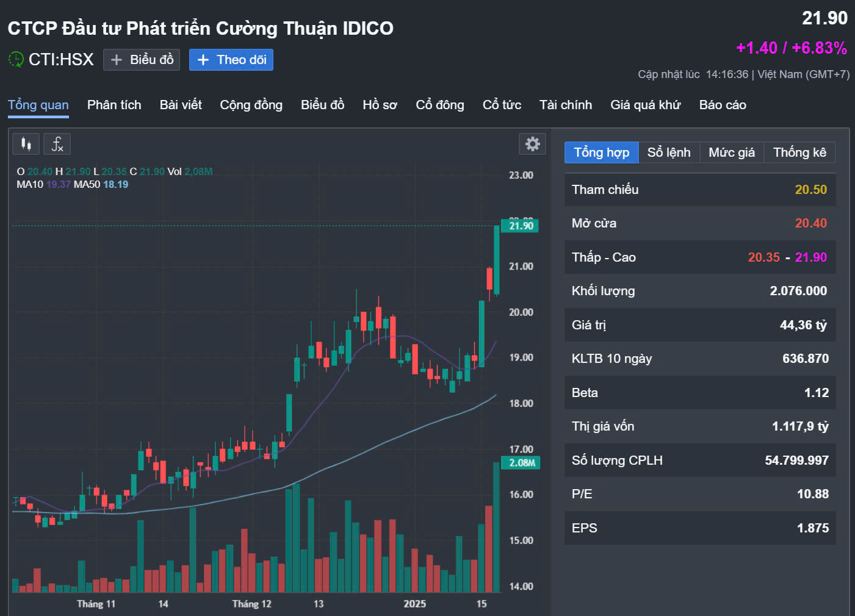Open the Cổ tức tab
This screenshot has height=616, width=855.
click(502, 105)
